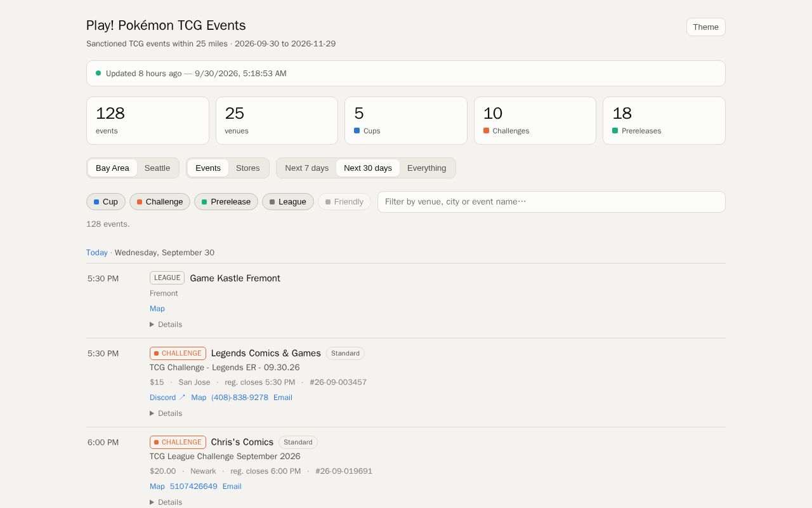This screenshot has height=508, width=812.
Task: Click the green update status dot
Action: (98, 73)
